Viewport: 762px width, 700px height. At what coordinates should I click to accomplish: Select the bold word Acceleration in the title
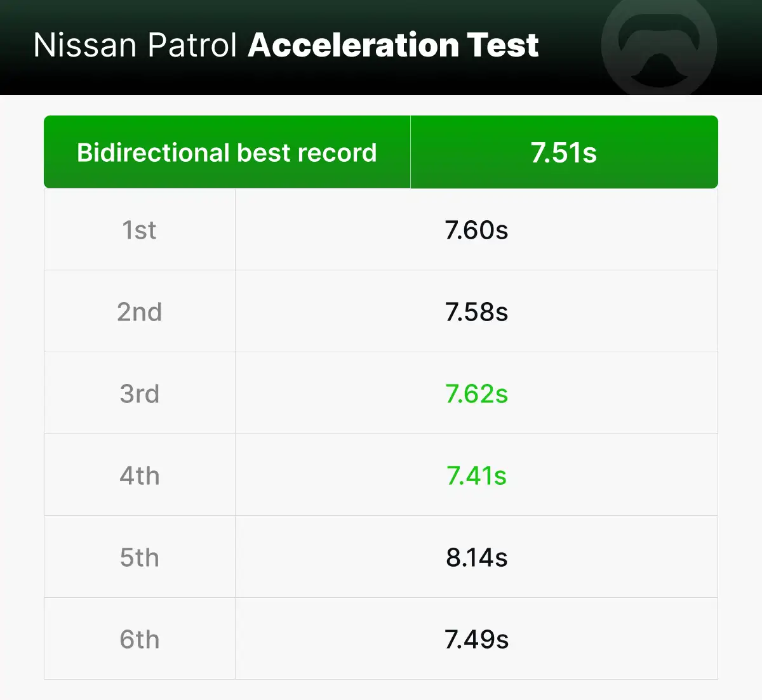pos(353,46)
